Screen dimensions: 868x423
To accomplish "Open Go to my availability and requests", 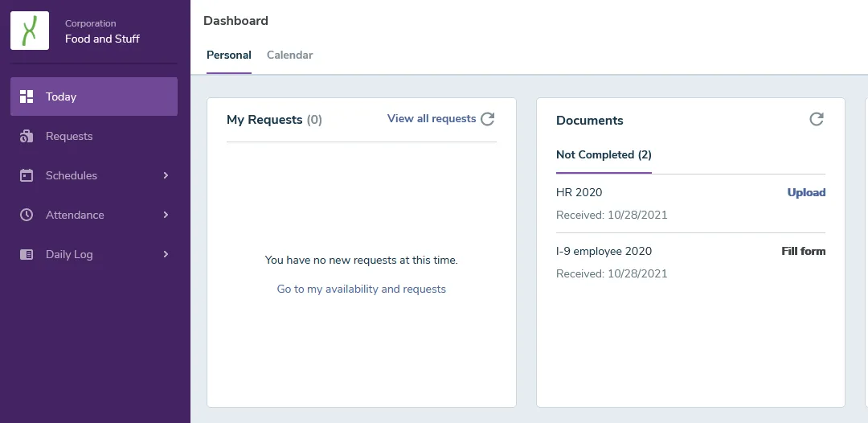I will [x=362, y=289].
